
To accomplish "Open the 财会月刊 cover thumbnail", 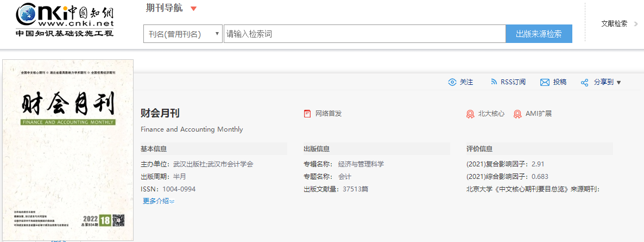I will 68,150.
